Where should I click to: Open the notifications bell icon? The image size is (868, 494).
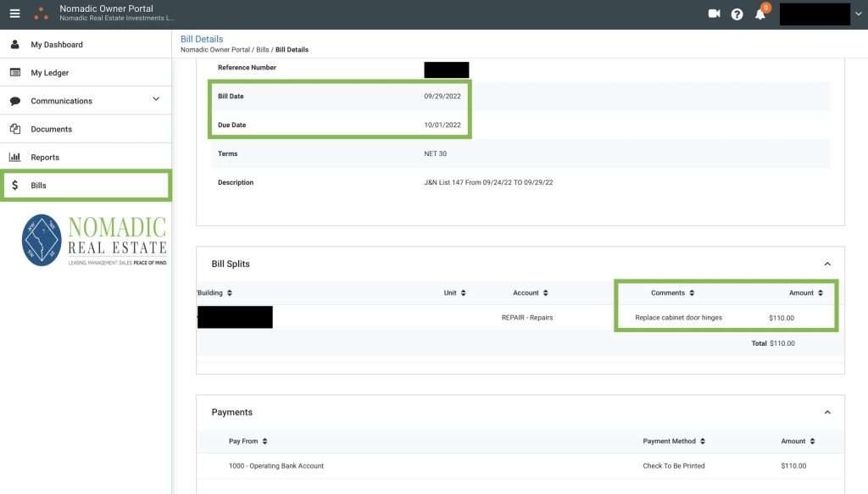[x=760, y=14]
